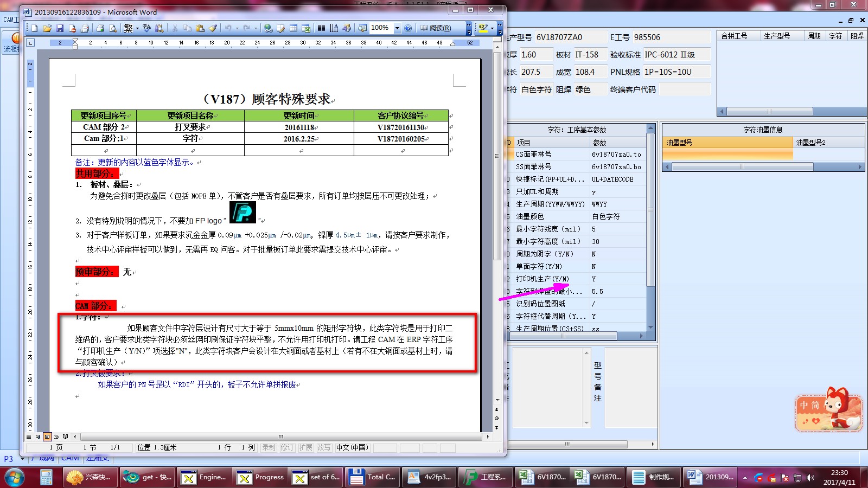Click the 合拼工号 column header

[x=739, y=36]
